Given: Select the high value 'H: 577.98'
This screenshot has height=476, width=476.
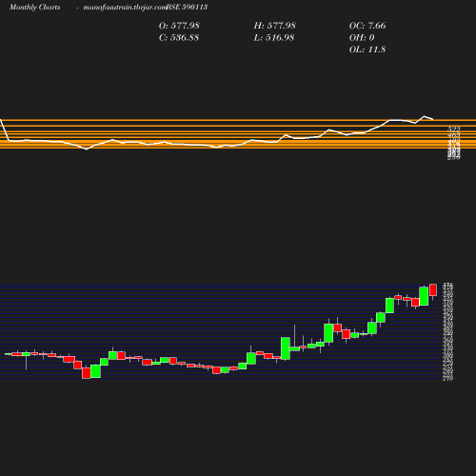Looking at the screenshot, I should 274,26.
